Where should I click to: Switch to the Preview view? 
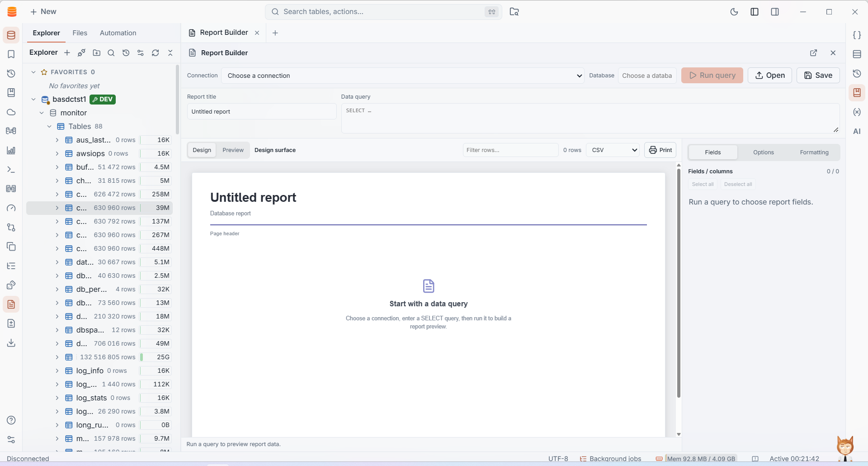click(x=233, y=150)
